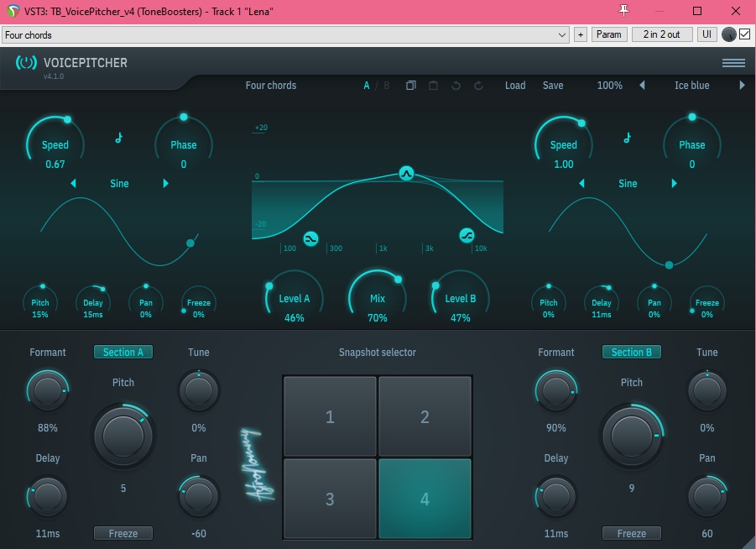Viewport: 756px width, 549px height.
Task: Click the REAPER wet/dry knob icon
Action: coord(728,34)
